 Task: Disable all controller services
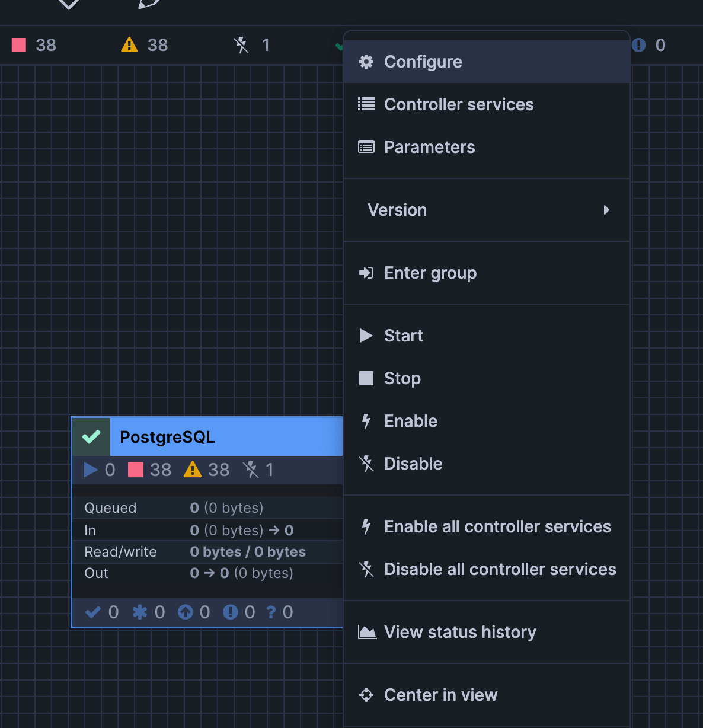(x=486, y=569)
